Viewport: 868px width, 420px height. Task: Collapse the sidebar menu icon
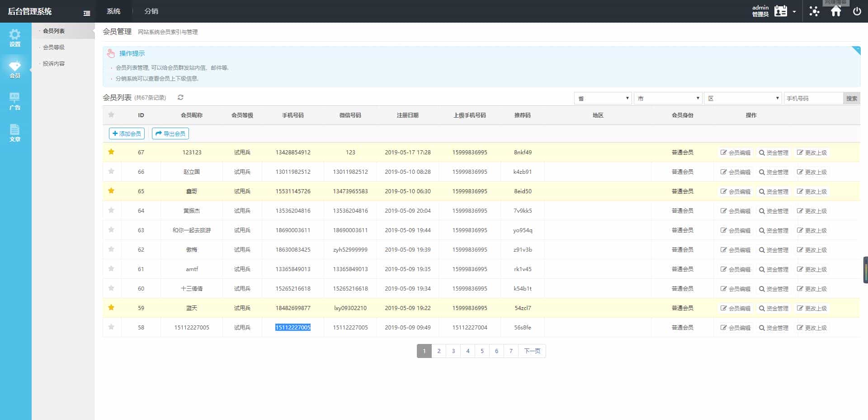(x=87, y=13)
